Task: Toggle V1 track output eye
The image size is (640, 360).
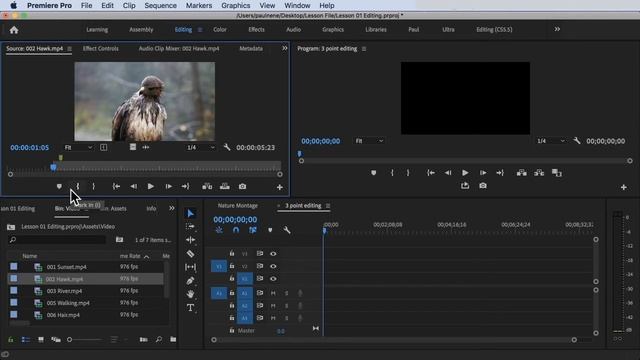Action: tap(273, 279)
